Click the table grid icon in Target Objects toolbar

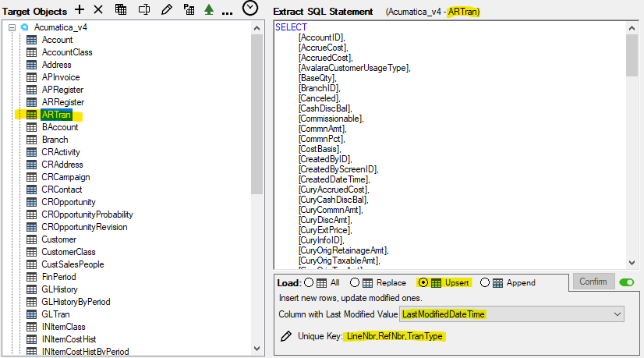(121, 9)
